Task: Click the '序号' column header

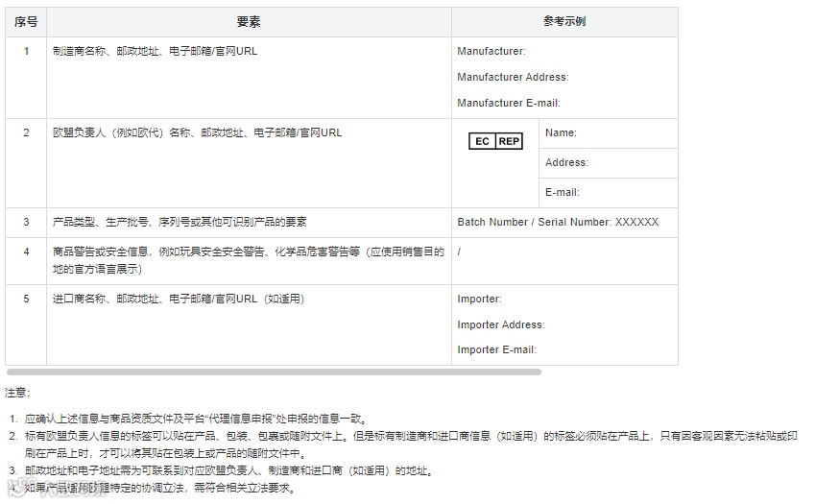Action: 26,22
